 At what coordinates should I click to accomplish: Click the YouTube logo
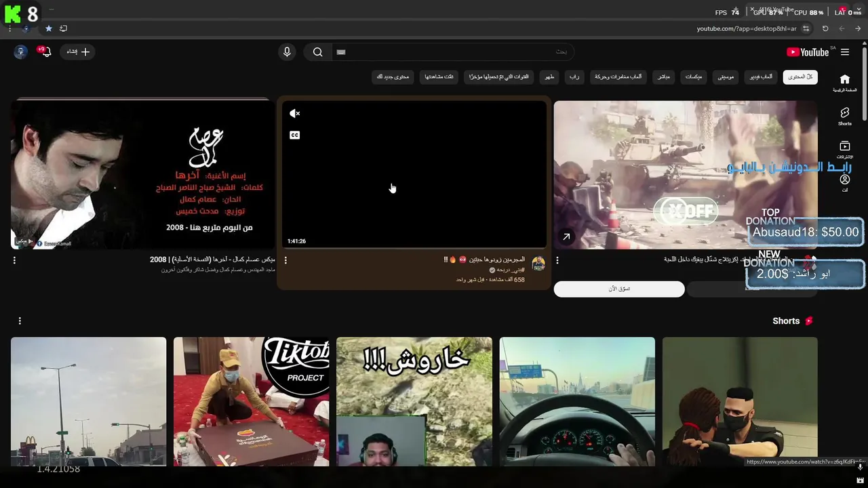[808, 52]
